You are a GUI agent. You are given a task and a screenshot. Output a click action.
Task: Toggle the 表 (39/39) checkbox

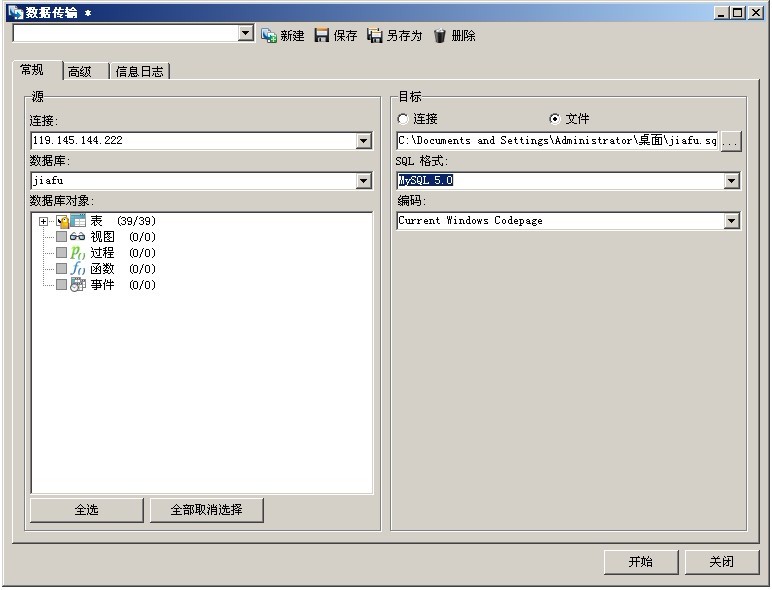pyautogui.click(x=62, y=221)
